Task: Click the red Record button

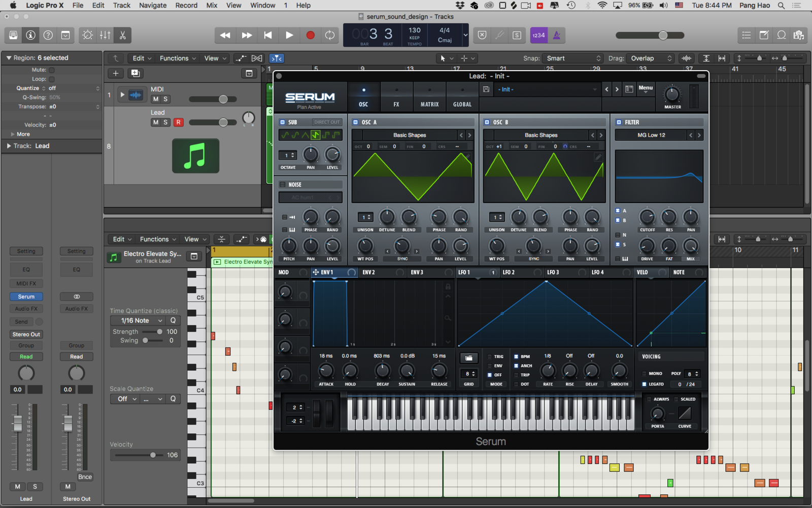Action: click(x=311, y=35)
